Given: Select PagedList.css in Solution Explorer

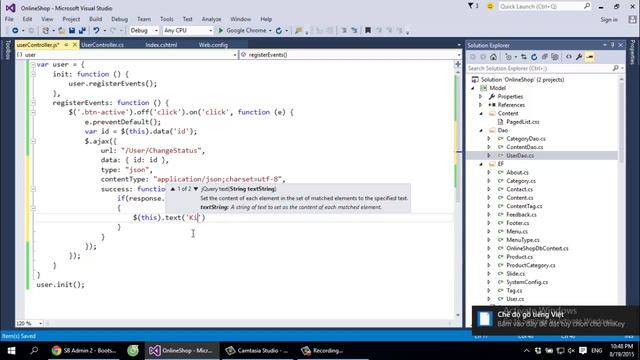Looking at the screenshot, I should [522, 122].
